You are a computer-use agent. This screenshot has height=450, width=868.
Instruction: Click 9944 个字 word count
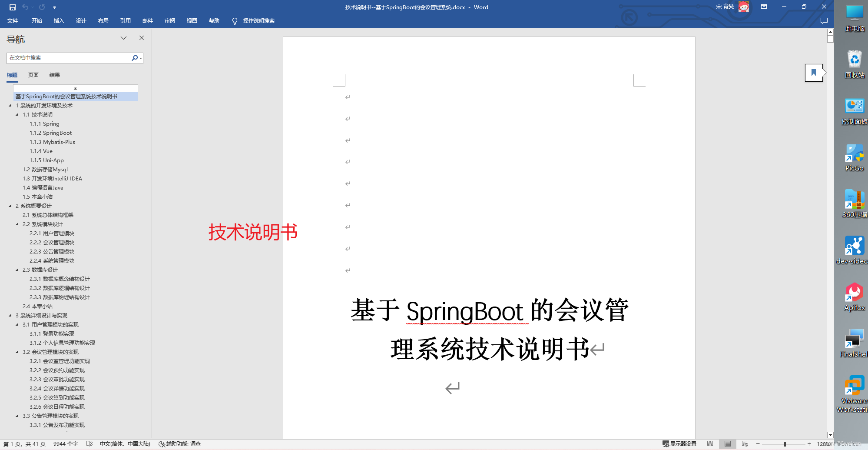tap(66, 444)
